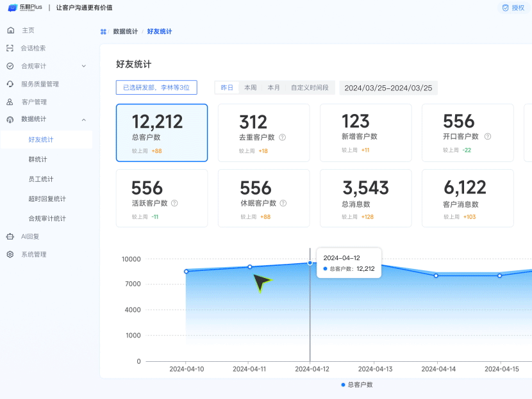This screenshot has height=399, width=532.
Task: Click the 2024-04-13 x-axis label
Action: coord(375,369)
